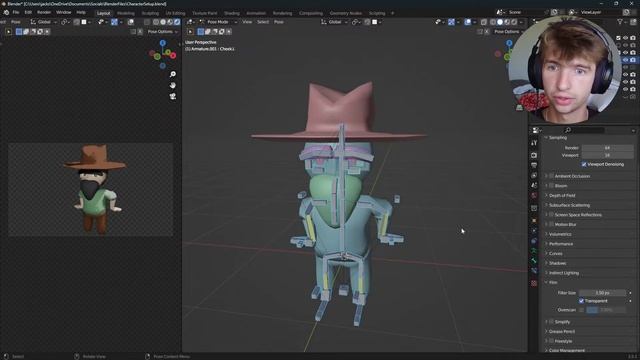Switch right viewport to rendered shading

click(x=514, y=22)
